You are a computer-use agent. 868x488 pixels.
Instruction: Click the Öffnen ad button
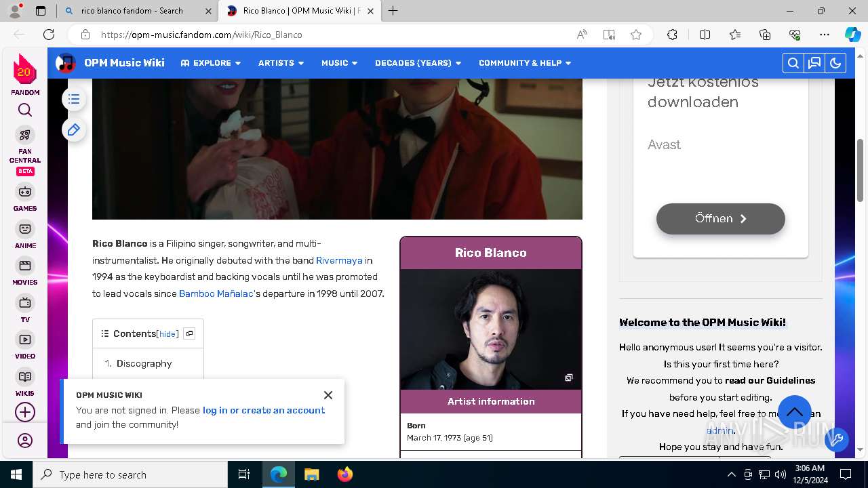(x=720, y=219)
